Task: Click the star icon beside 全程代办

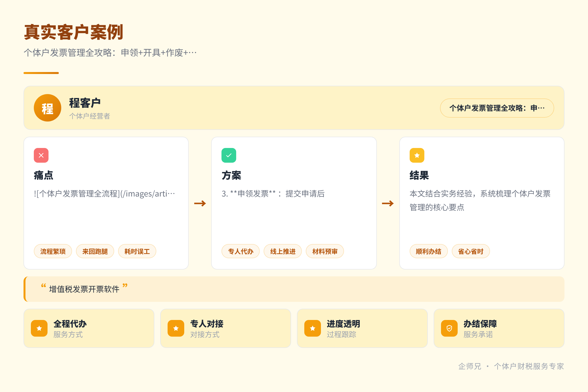Action: [39, 328]
